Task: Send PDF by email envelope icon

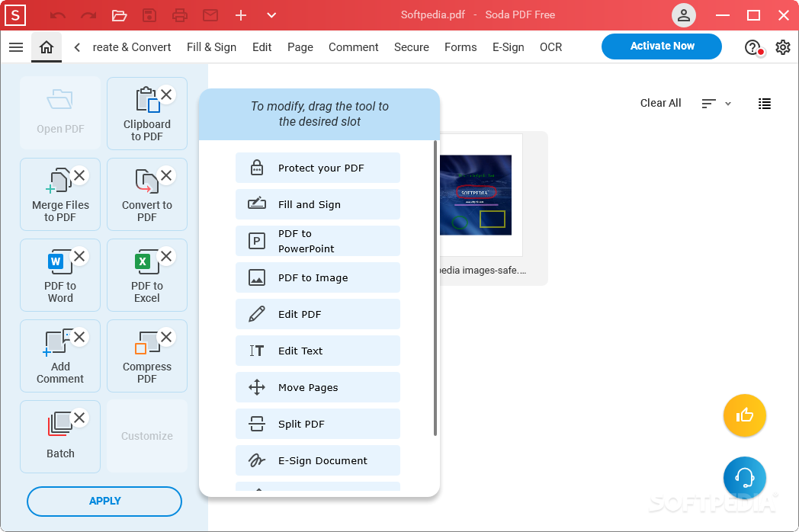Action: 210,15
